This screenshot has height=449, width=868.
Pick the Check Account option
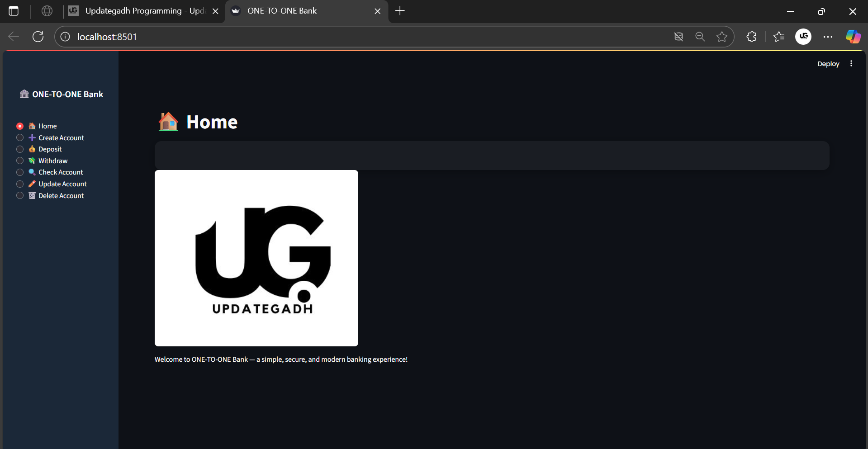coord(20,172)
